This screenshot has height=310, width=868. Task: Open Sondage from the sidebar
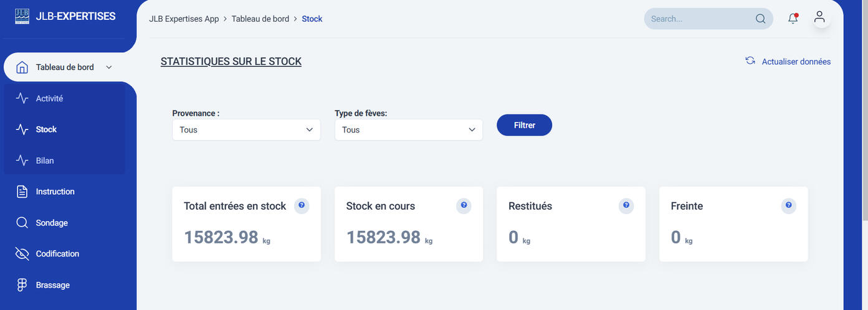[x=52, y=223]
